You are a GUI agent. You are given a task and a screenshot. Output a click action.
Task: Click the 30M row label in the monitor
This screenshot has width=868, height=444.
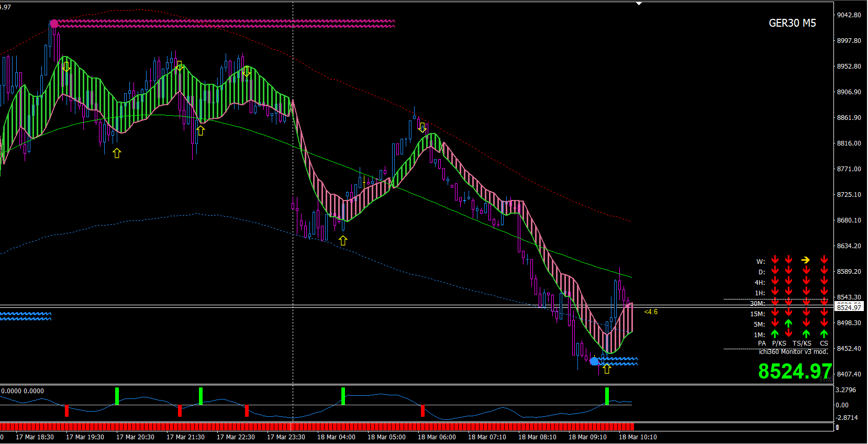point(758,303)
